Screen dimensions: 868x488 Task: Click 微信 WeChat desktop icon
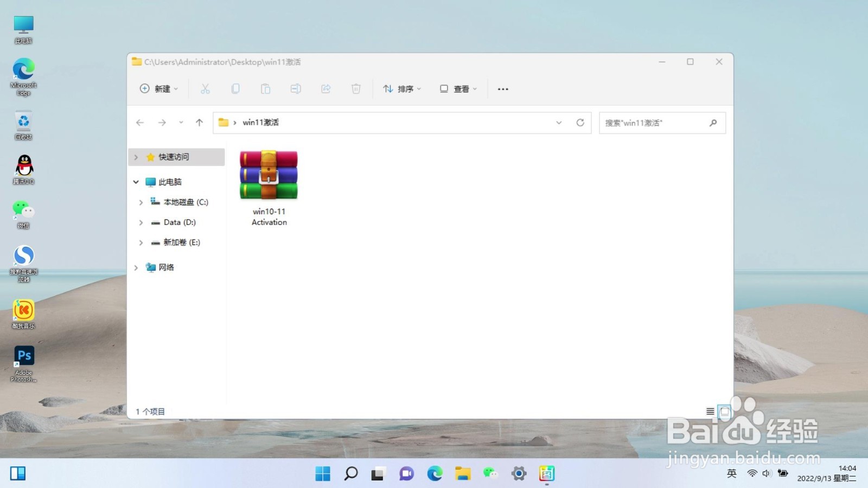[23, 214]
